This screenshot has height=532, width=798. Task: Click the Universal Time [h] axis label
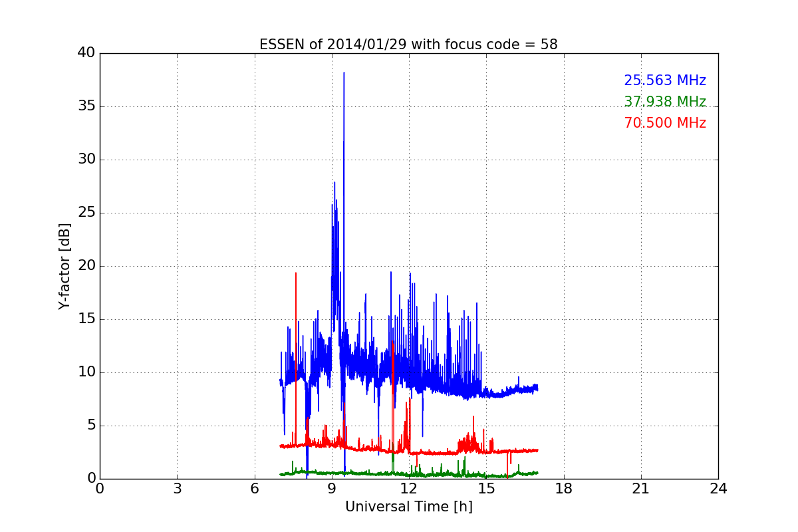(x=408, y=507)
